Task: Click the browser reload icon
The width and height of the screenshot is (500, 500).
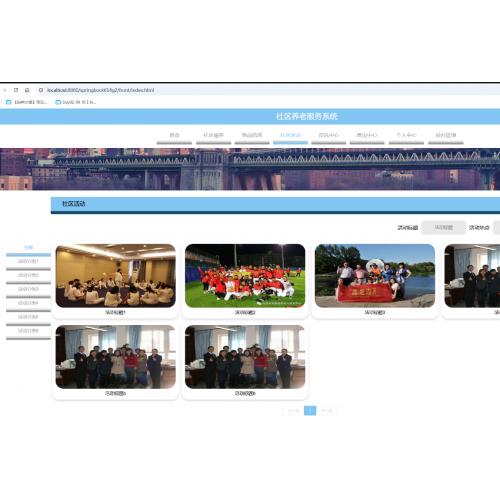Action: (x=16, y=90)
